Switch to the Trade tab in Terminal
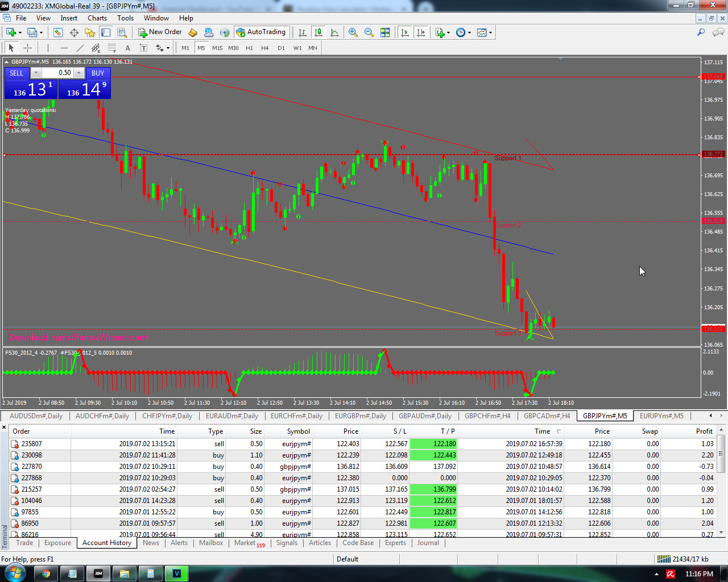 (x=24, y=543)
